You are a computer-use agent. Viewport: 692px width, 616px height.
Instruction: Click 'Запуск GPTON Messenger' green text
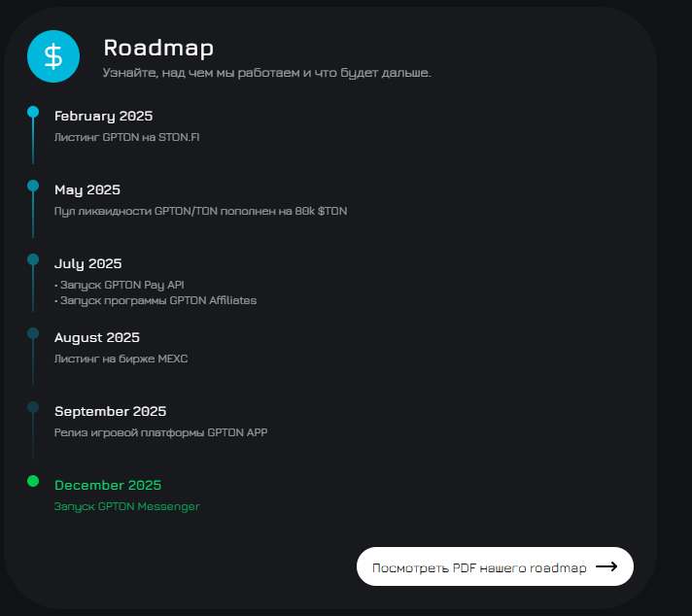(126, 506)
